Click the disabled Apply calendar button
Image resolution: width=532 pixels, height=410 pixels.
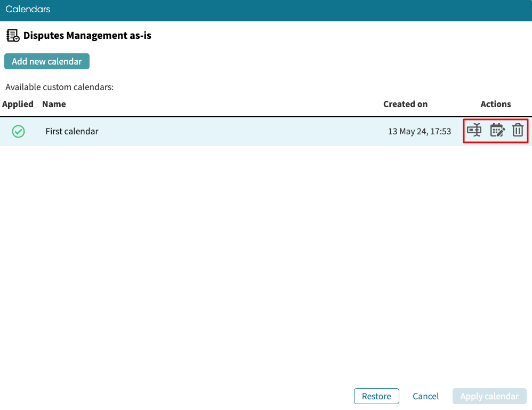tap(489, 396)
